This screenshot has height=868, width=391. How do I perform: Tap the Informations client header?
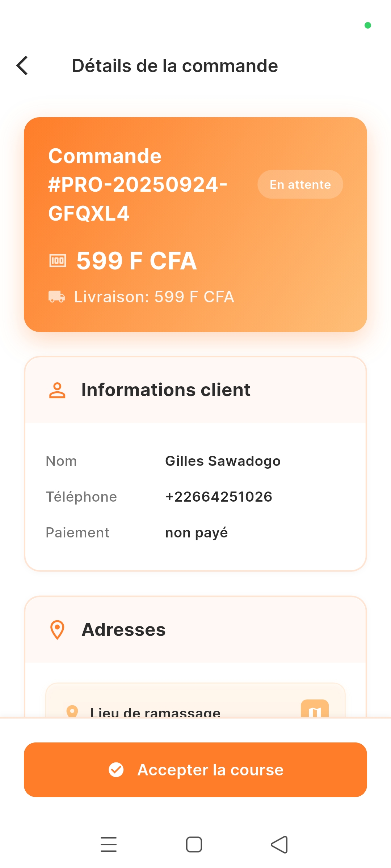click(x=166, y=390)
